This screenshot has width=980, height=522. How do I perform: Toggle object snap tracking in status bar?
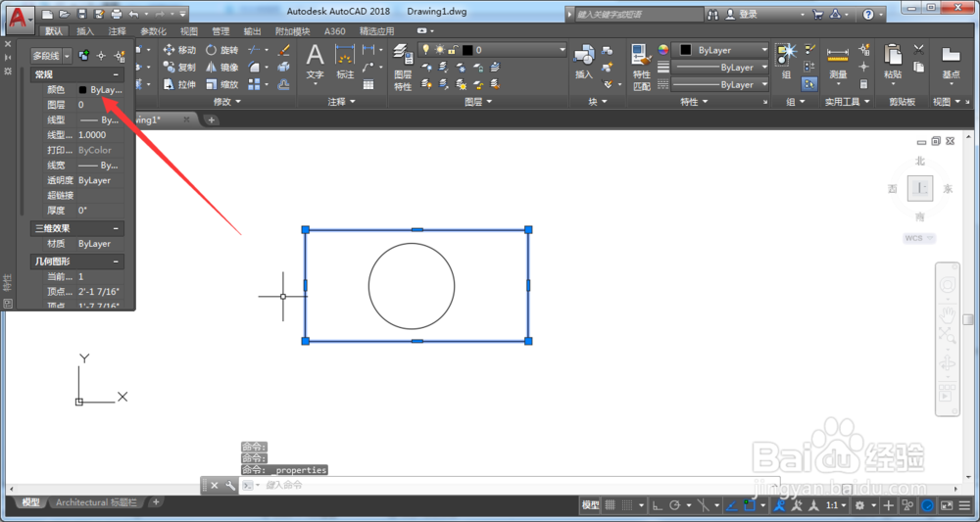point(732,505)
